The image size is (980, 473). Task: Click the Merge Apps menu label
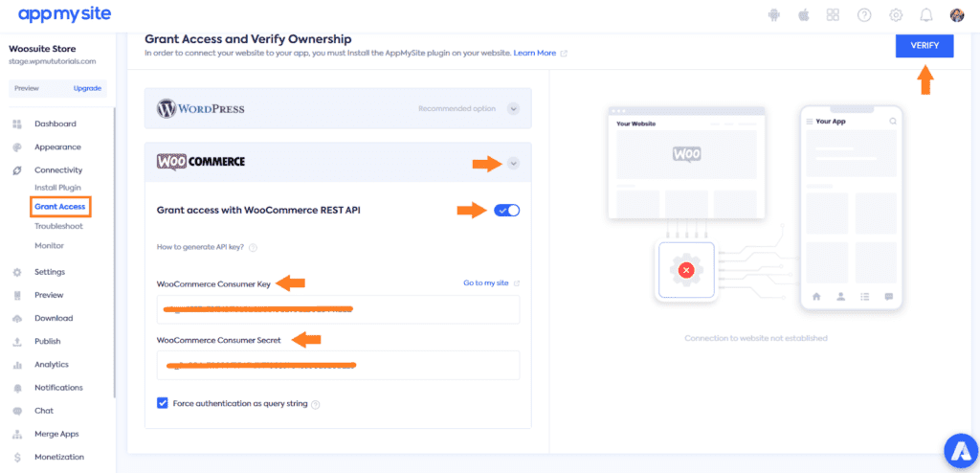tap(56, 434)
